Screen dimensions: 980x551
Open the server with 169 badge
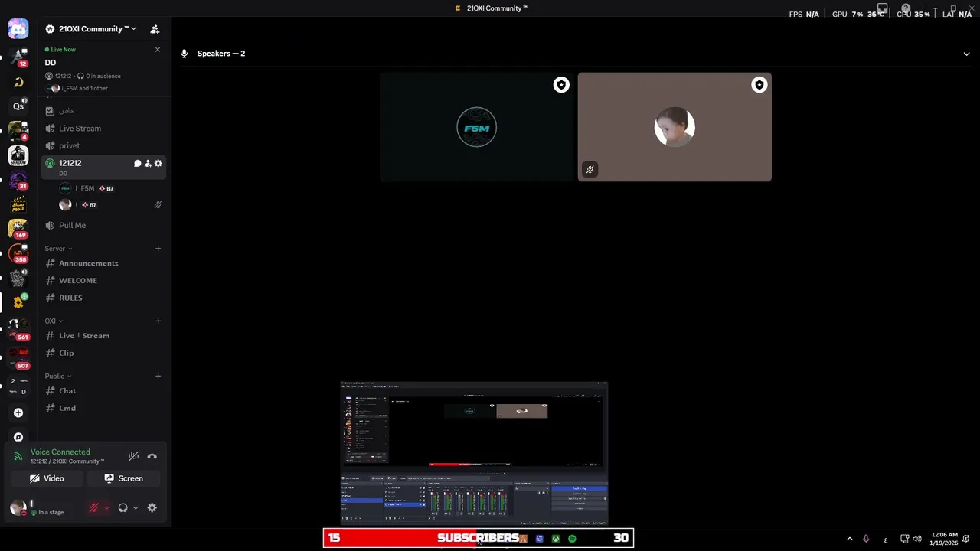pyautogui.click(x=18, y=229)
